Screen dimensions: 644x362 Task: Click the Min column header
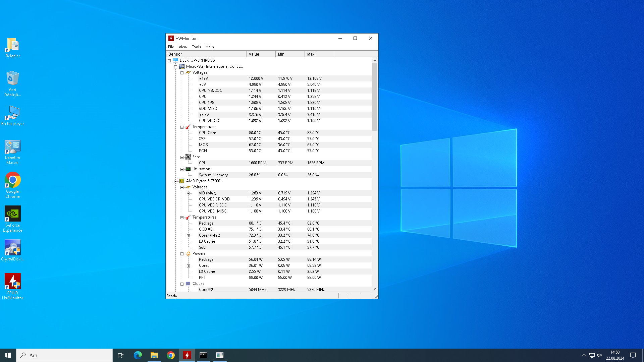coord(290,54)
